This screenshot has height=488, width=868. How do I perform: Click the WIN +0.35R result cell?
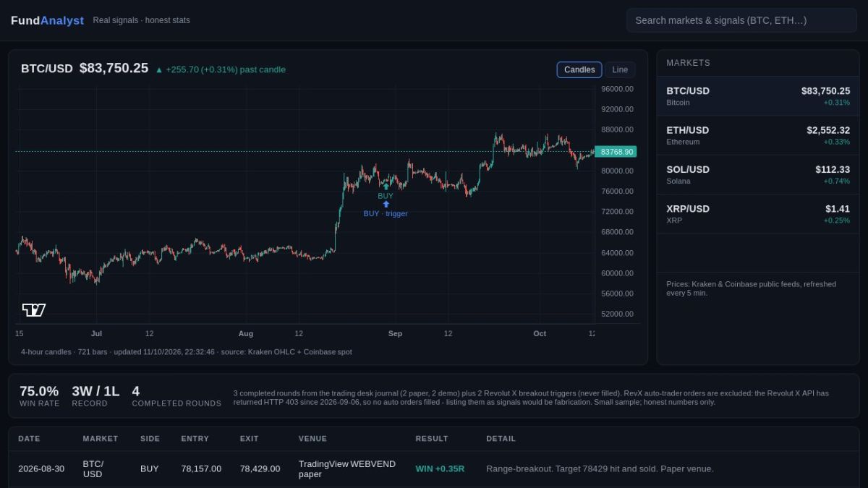[440, 468]
